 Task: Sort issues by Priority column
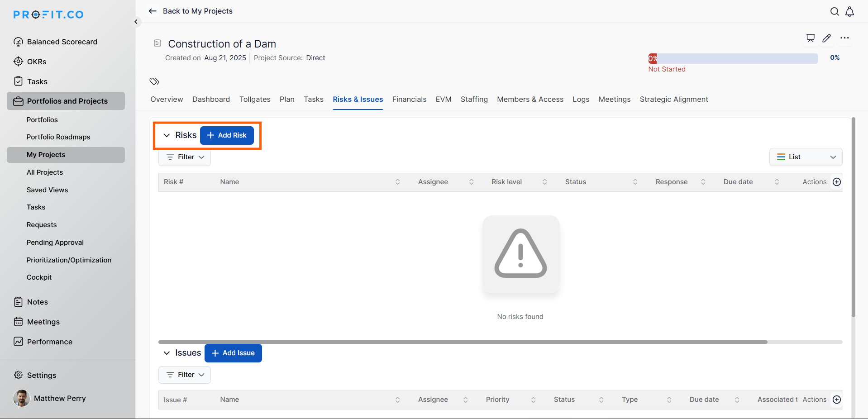pos(533,400)
